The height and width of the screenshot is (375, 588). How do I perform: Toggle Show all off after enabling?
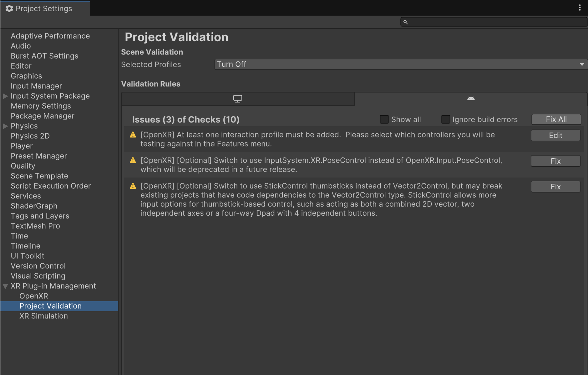click(384, 119)
